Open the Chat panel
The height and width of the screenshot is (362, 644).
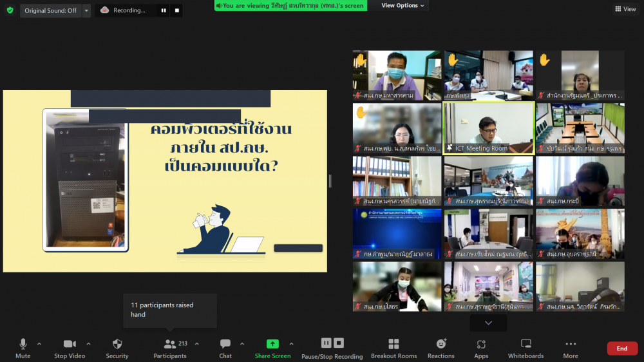point(225,348)
